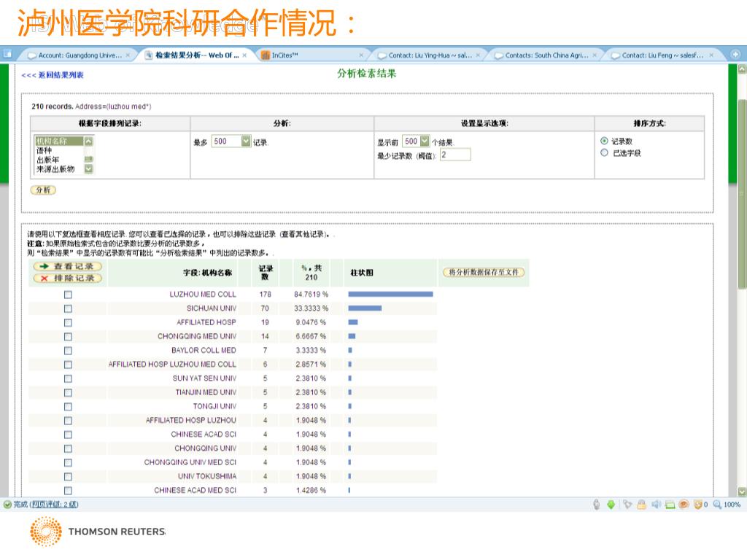Tick the CHONGQING MED UNIV checkbox
This screenshot has height=560, width=747.
[x=68, y=337]
